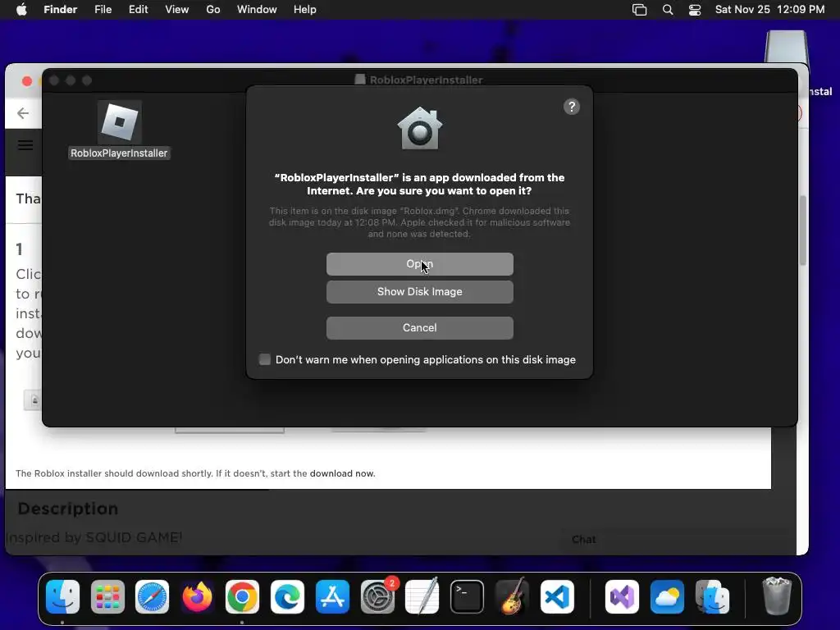Show the date and time Sat Nov 25
This screenshot has height=630, width=840.
[769, 10]
